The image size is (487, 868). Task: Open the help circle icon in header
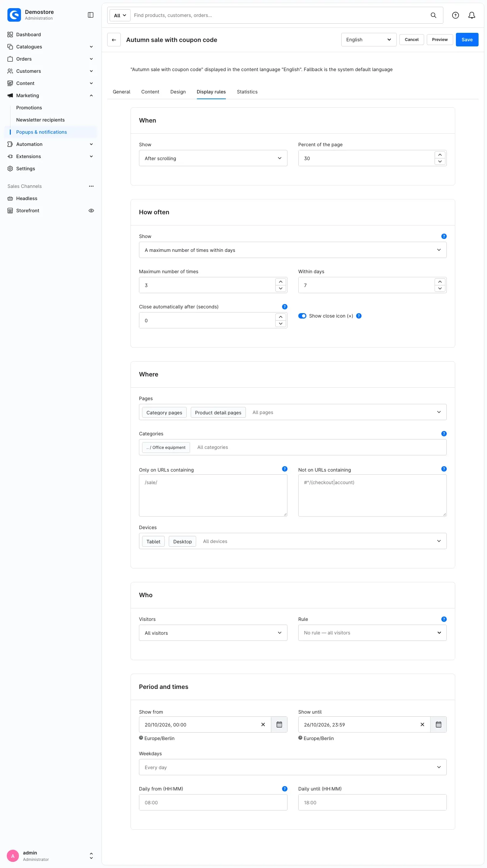click(x=456, y=15)
